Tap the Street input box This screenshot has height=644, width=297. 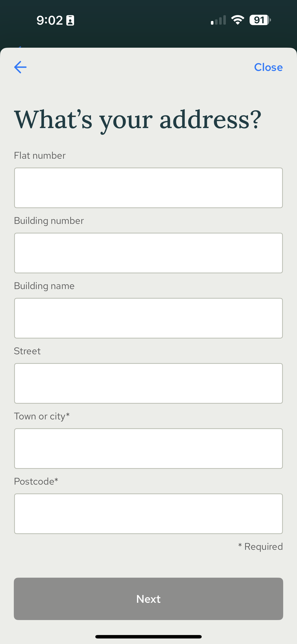[x=148, y=383]
